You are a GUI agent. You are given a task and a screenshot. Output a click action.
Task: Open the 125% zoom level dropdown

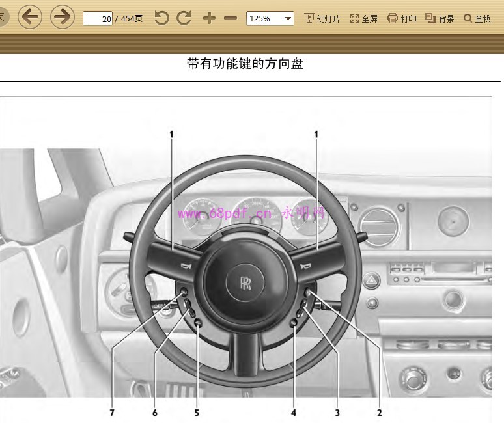coord(270,19)
